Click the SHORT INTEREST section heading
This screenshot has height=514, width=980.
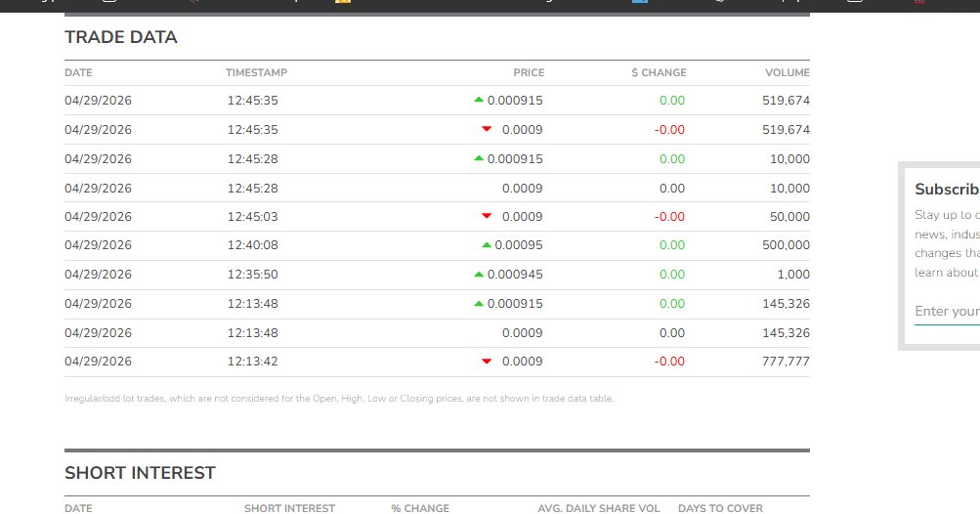coord(140,473)
